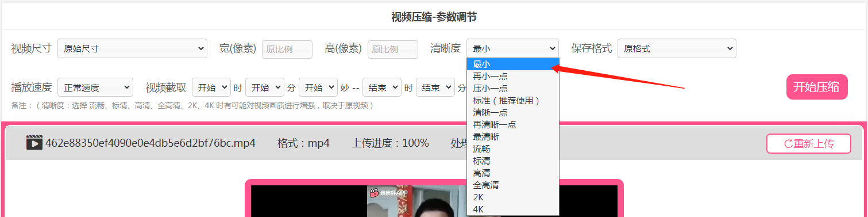Select 高清 quality option
The height and width of the screenshot is (217, 868).
click(513, 173)
